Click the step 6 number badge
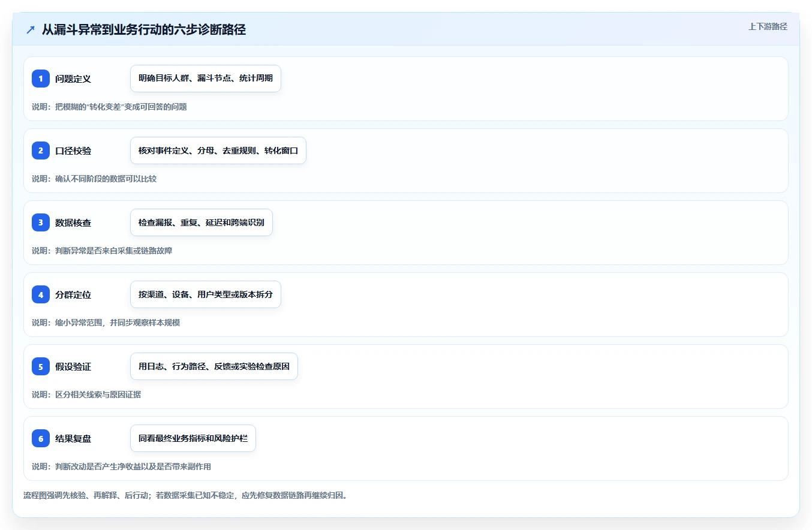 point(41,438)
